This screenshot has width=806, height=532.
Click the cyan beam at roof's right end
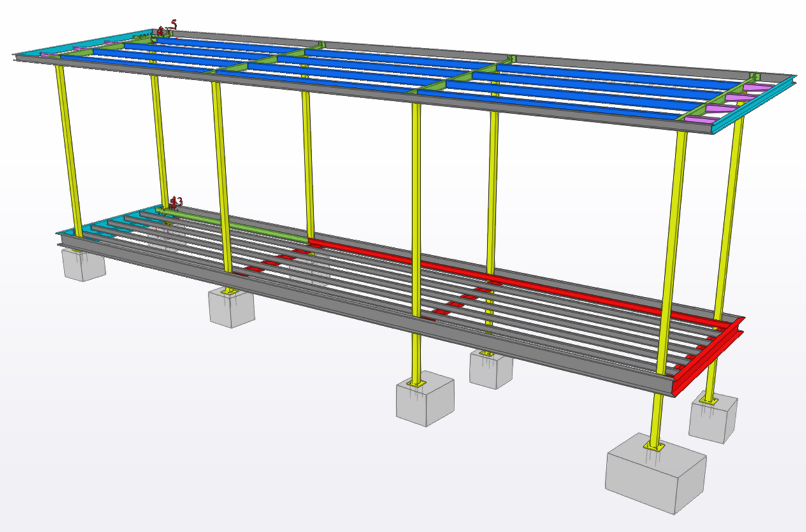click(x=752, y=110)
